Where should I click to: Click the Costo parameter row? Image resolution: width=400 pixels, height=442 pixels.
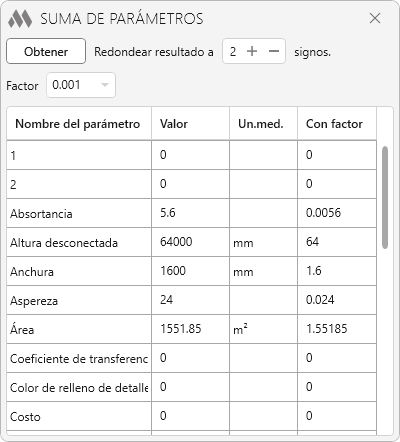191,416
